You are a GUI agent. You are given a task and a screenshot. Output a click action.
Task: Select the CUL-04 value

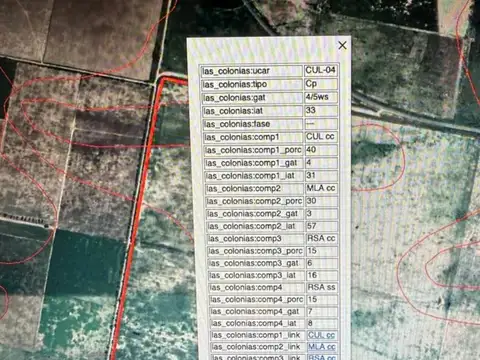[x=320, y=70]
